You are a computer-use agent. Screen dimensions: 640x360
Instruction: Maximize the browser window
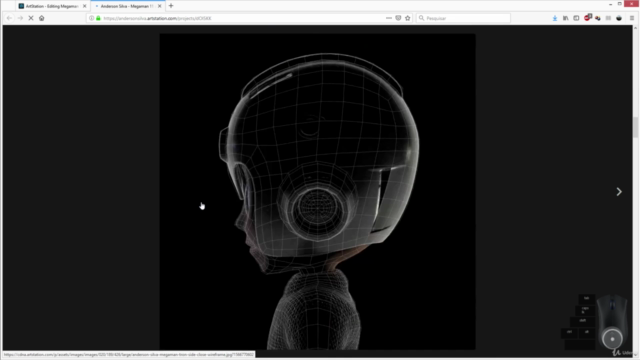[x=620, y=4]
